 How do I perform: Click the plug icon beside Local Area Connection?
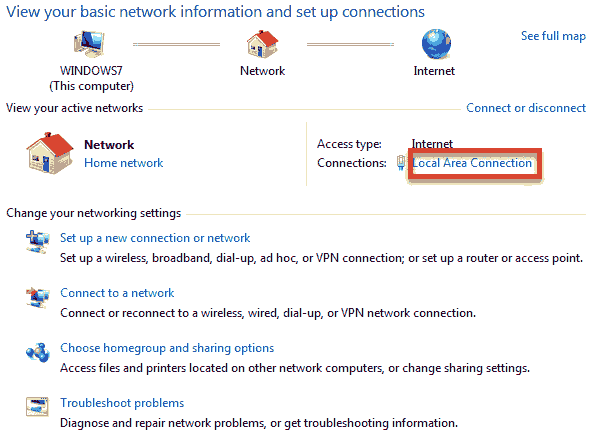point(401,163)
